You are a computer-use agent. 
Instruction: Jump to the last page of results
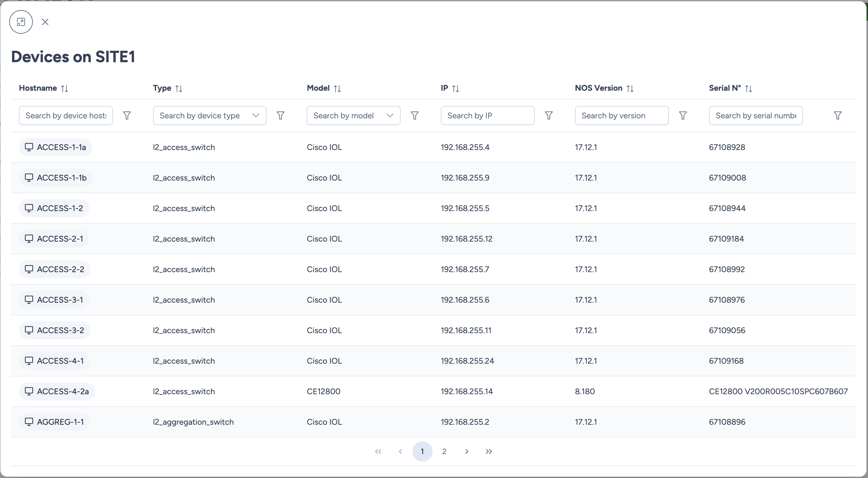click(x=489, y=452)
